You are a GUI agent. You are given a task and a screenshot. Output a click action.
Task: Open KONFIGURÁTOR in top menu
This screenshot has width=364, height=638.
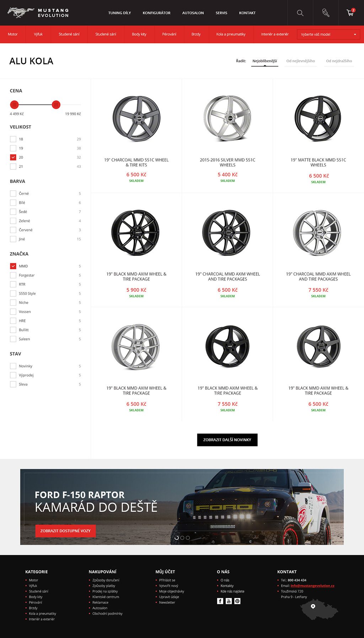(156, 13)
